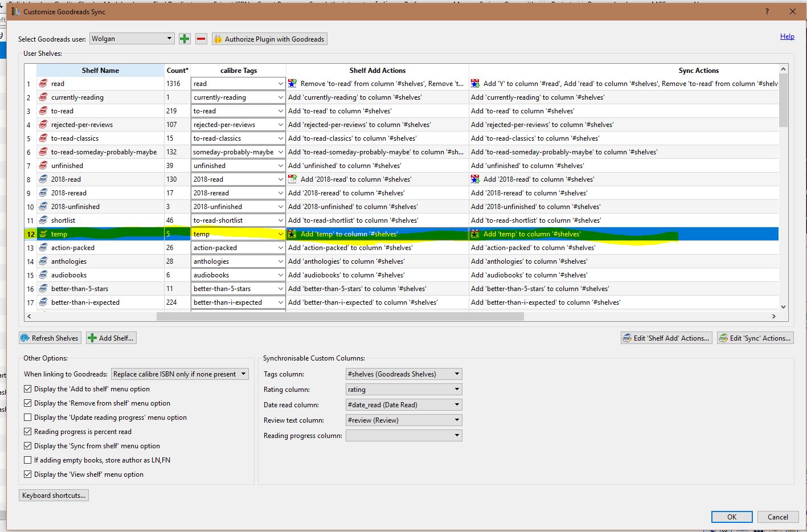The height and width of the screenshot is (532, 807).
Task: Click the 'Add Shelf...' button
Action: point(111,338)
